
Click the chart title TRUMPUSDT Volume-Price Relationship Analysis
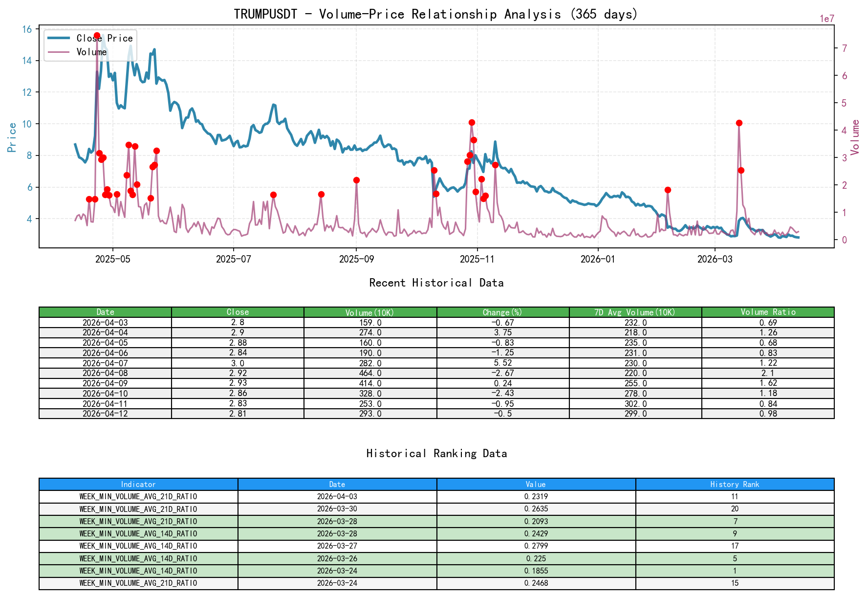[x=436, y=14]
